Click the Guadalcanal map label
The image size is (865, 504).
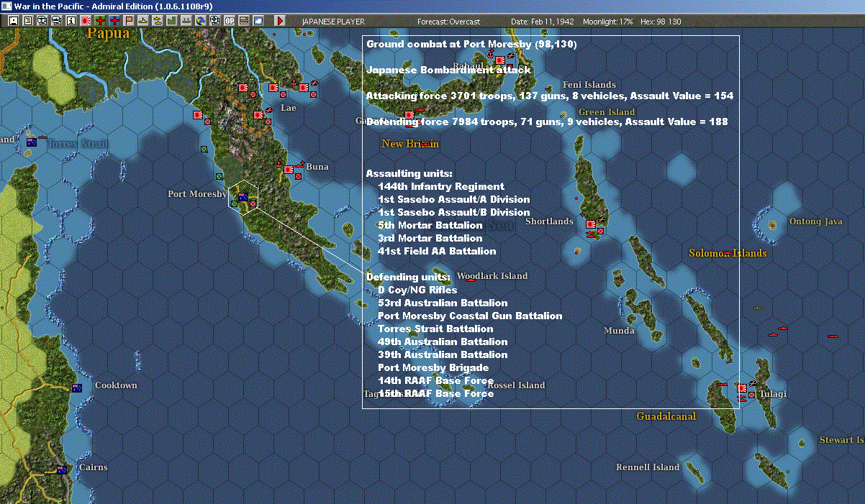tap(666, 416)
